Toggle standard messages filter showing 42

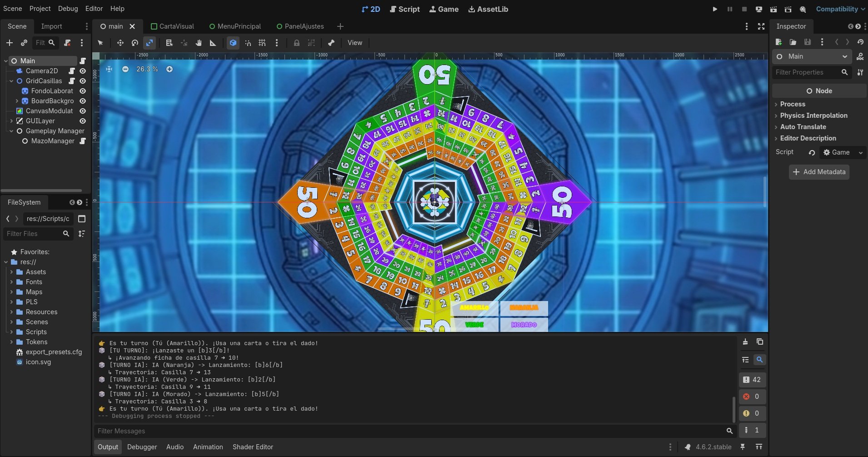coord(752,380)
